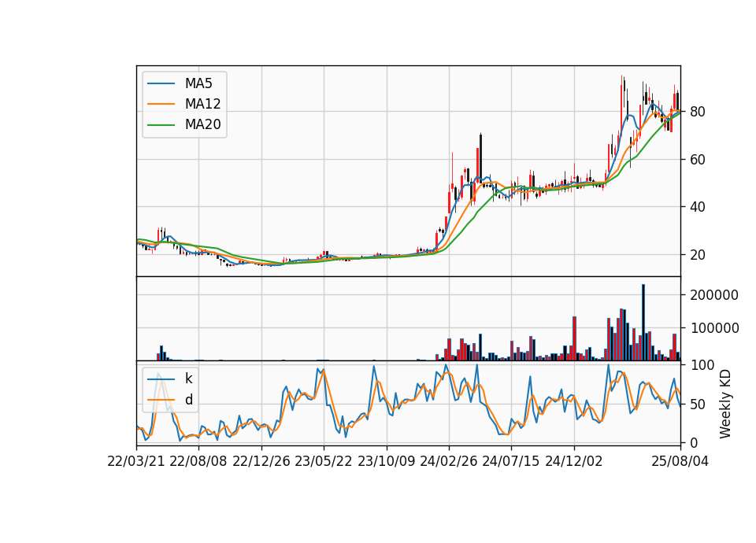The width and height of the screenshot is (756, 543).
Task: Click the volume axis value 100000
Action: (x=714, y=329)
